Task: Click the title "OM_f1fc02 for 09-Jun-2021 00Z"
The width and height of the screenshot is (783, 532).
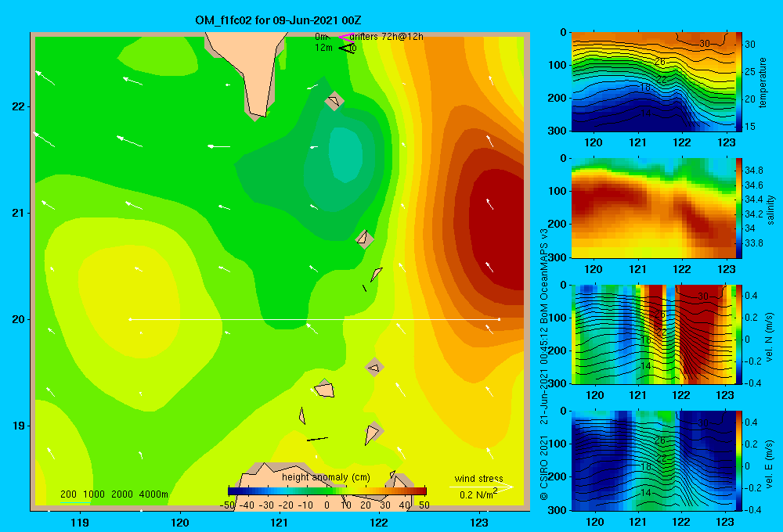Action: coord(278,20)
